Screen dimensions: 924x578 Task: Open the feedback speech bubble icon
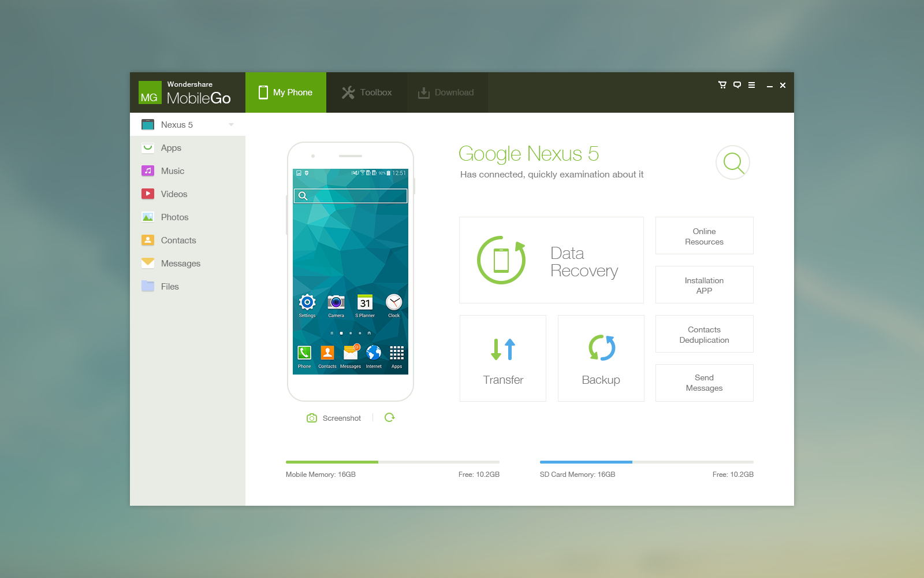737,85
